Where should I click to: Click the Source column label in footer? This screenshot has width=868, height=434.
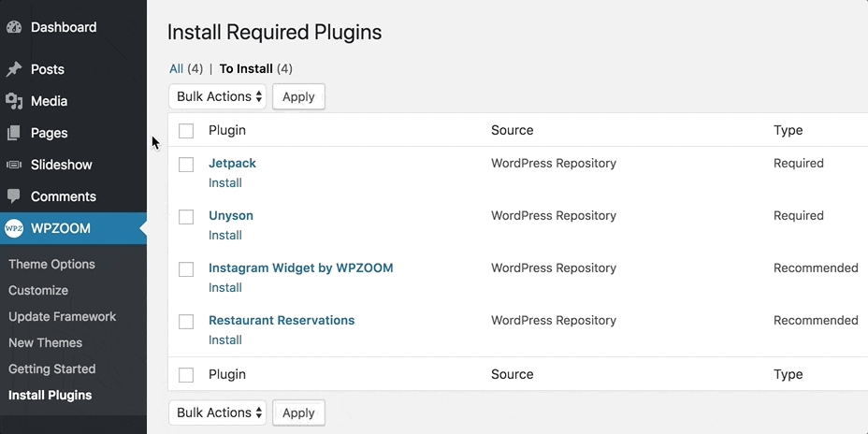point(512,374)
